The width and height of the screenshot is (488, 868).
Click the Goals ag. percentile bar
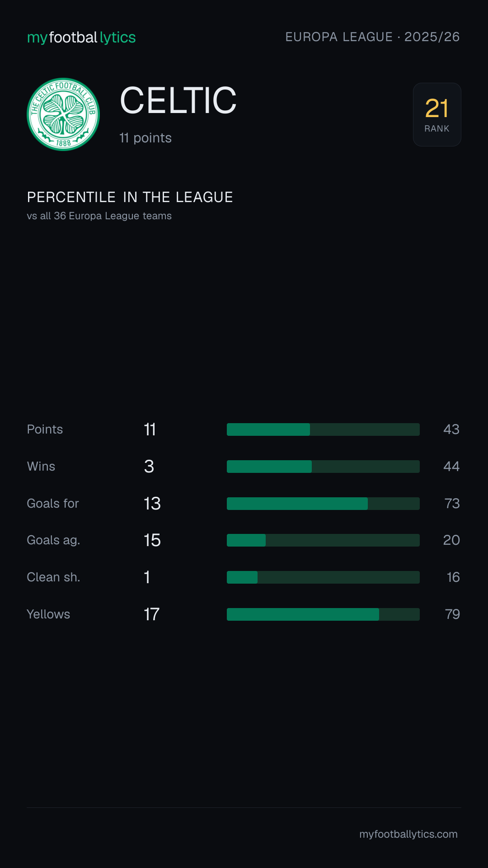323,540
